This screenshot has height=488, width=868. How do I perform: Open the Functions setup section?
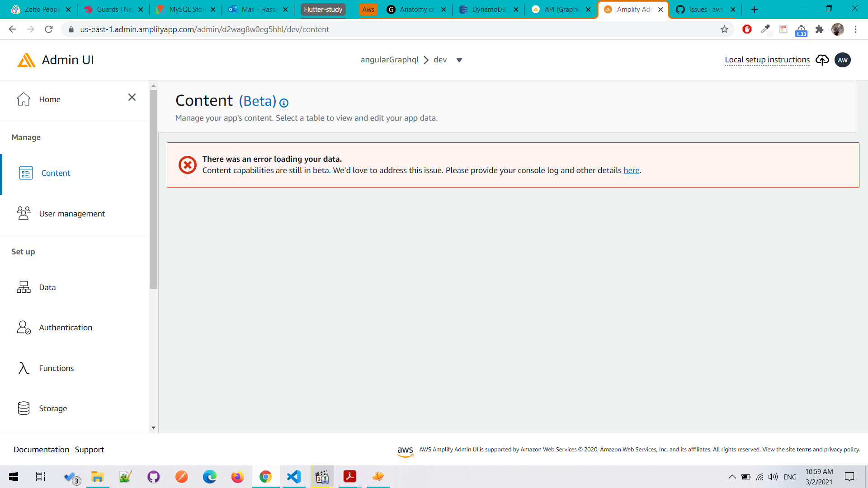57,368
